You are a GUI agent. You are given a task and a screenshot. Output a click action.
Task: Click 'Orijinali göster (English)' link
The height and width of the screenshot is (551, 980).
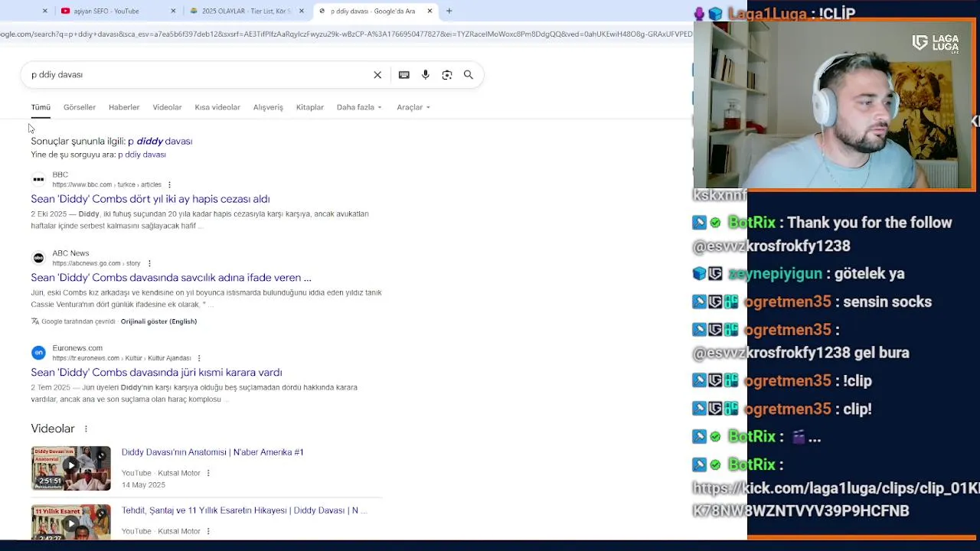[158, 321]
